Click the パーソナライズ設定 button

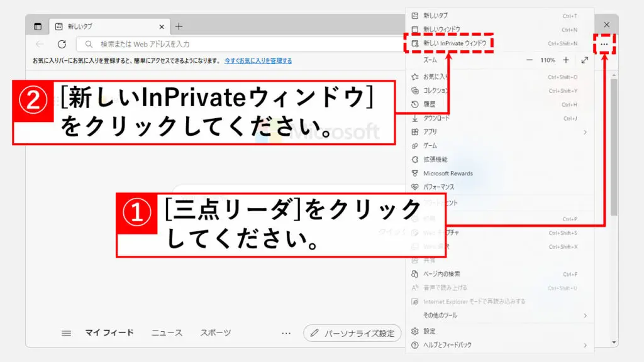pyautogui.click(x=352, y=333)
